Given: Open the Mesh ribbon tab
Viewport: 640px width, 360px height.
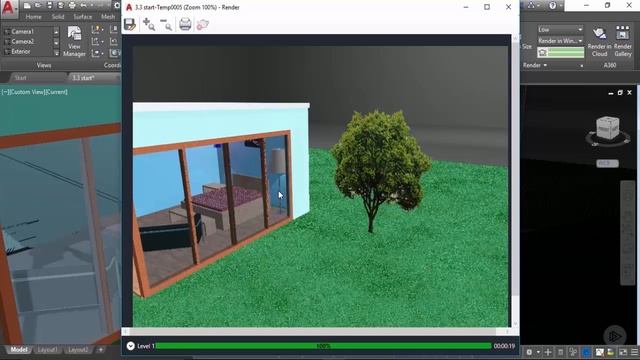Looking at the screenshot, I should click(108, 17).
